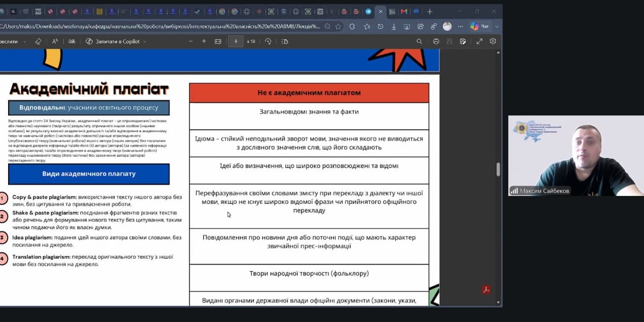This screenshot has height=322, width=644.
Task: Click the page number field showing 9
Action: pyautogui.click(x=236, y=41)
